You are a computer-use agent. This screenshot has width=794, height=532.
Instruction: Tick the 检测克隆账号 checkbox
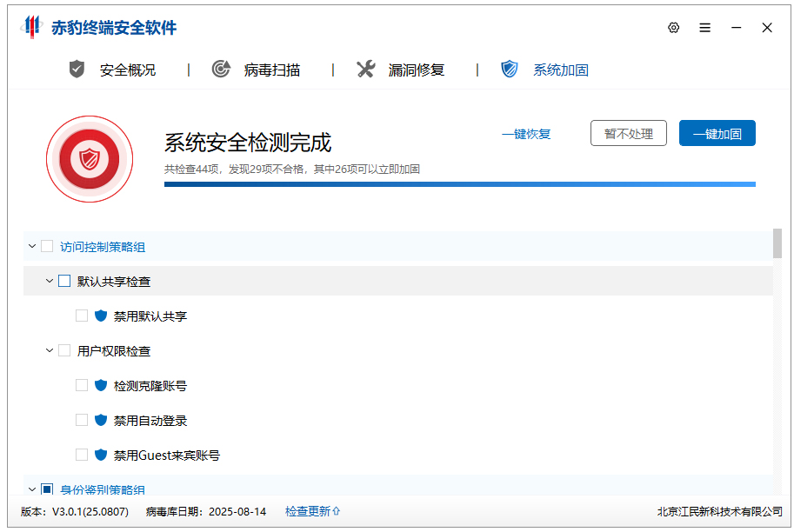click(82, 386)
